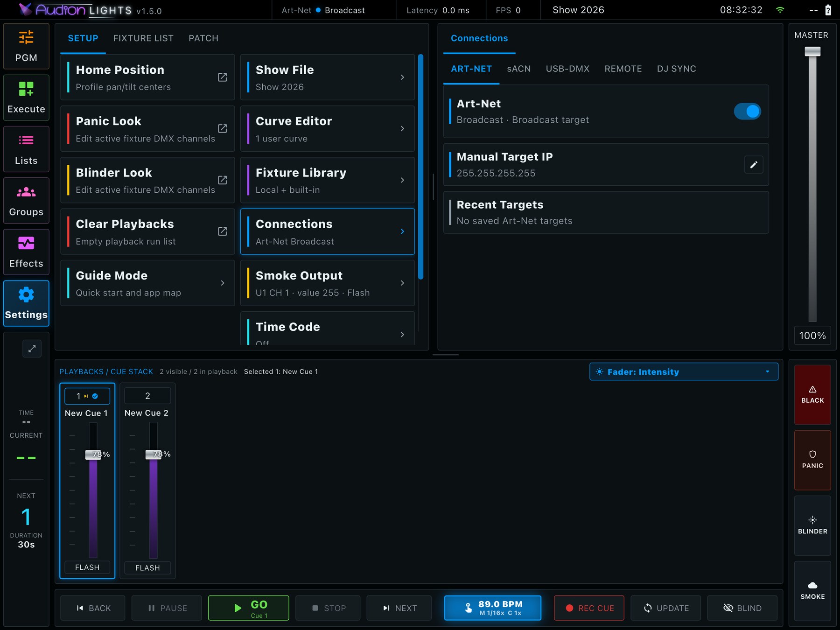Click the setup list vertical scrollbar

click(420, 167)
